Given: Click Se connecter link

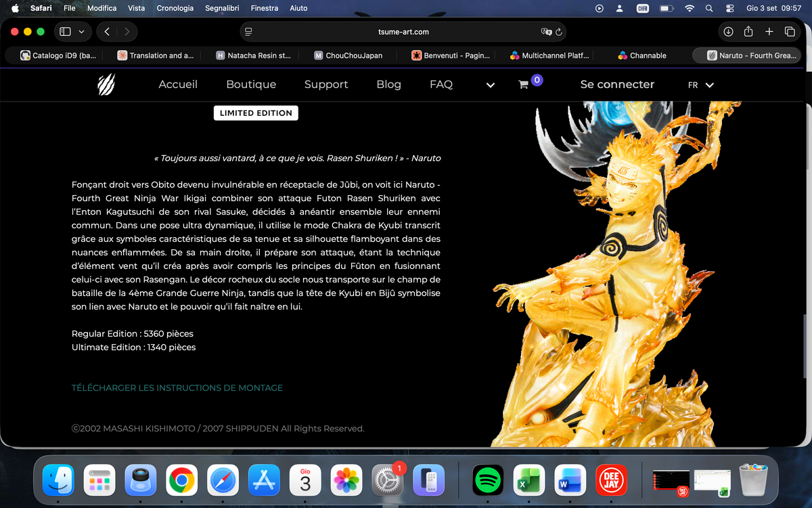Looking at the screenshot, I should point(617,85).
